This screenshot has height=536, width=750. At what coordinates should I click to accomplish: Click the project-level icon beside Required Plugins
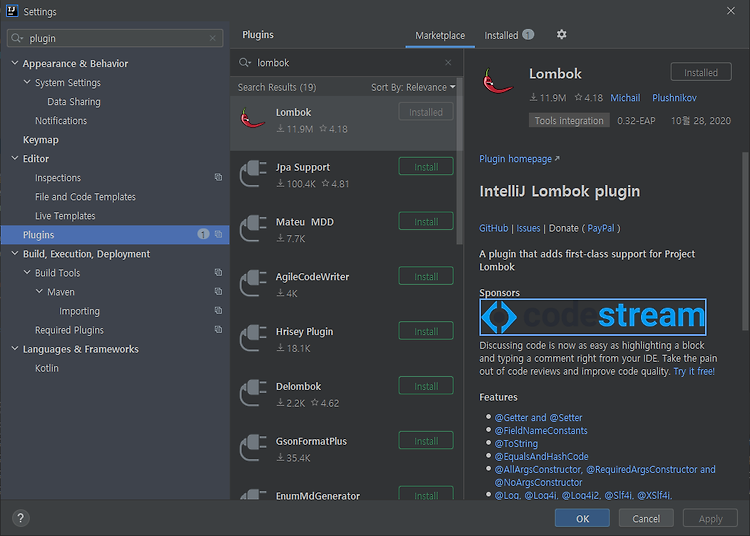tap(219, 330)
